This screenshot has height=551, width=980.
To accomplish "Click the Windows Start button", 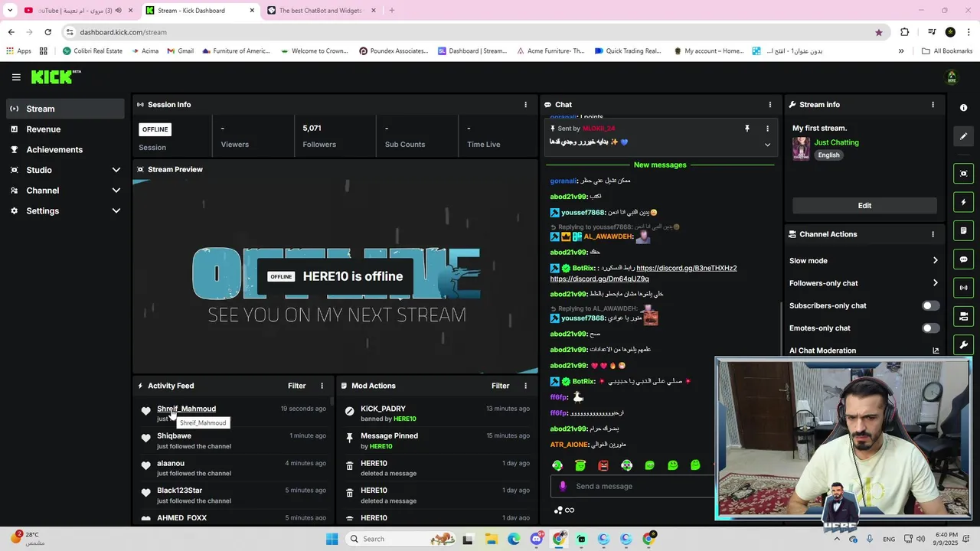I will point(332,539).
